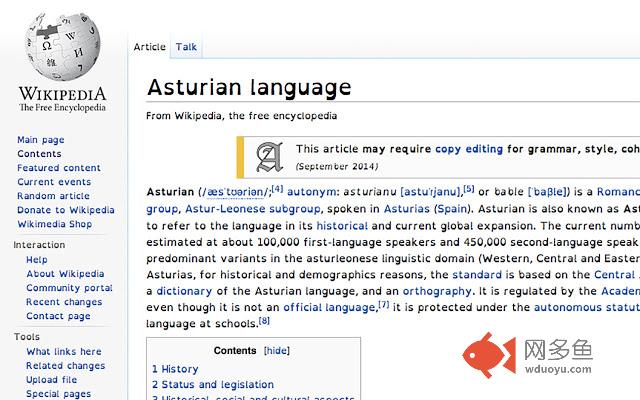Click the [ˈbaβle] IPA link

tap(548, 192)
